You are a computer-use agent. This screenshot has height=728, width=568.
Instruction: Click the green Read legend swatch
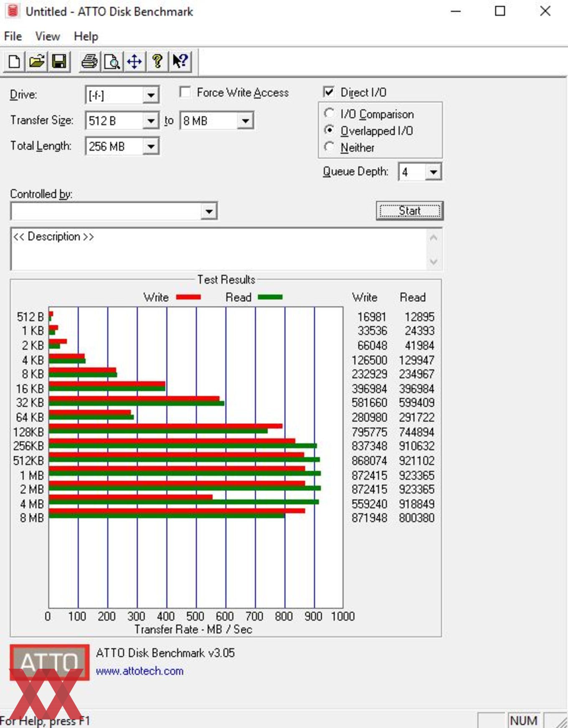270,297
